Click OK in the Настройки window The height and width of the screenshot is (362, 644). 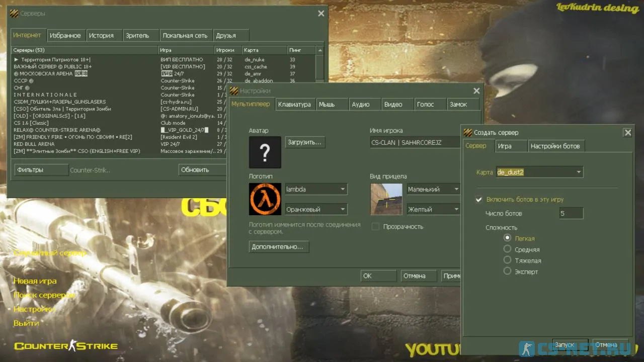tap(378, 276)
